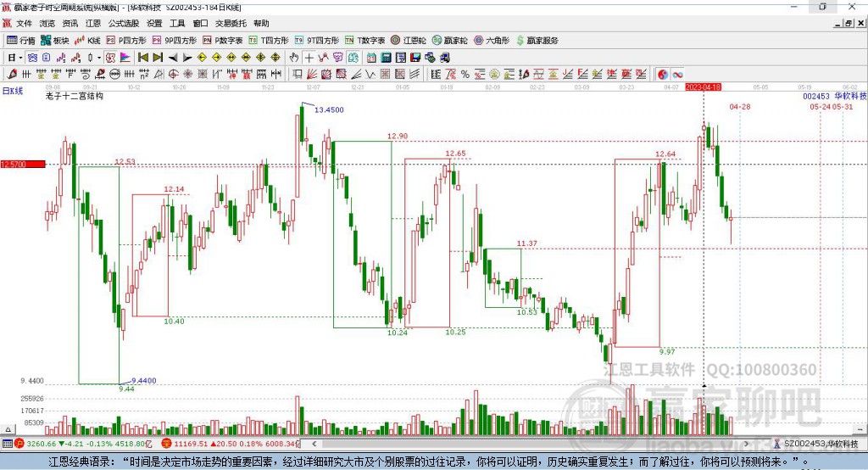Open the 江恩轮 Gann wheel tool
This screenshot has height=470, width=868.
point(409,41)
